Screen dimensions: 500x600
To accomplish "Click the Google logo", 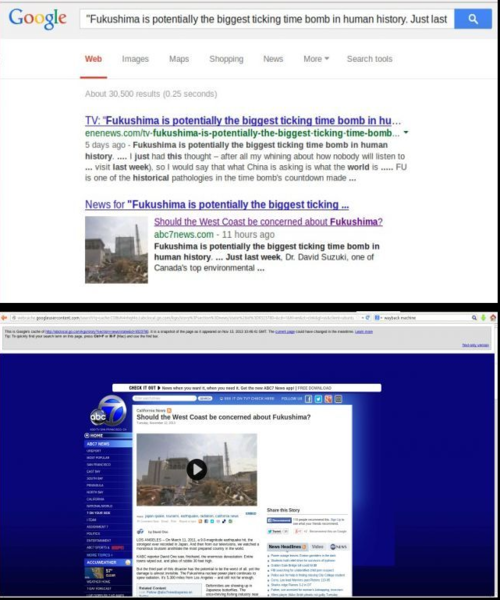I will pyautogui.click(x=37, y=19).
